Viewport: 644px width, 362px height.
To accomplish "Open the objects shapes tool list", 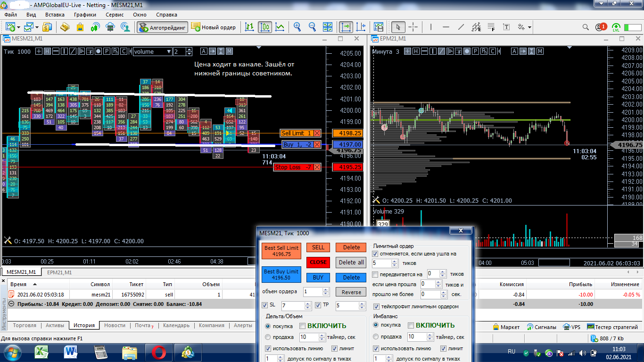I will click(521, 27).
